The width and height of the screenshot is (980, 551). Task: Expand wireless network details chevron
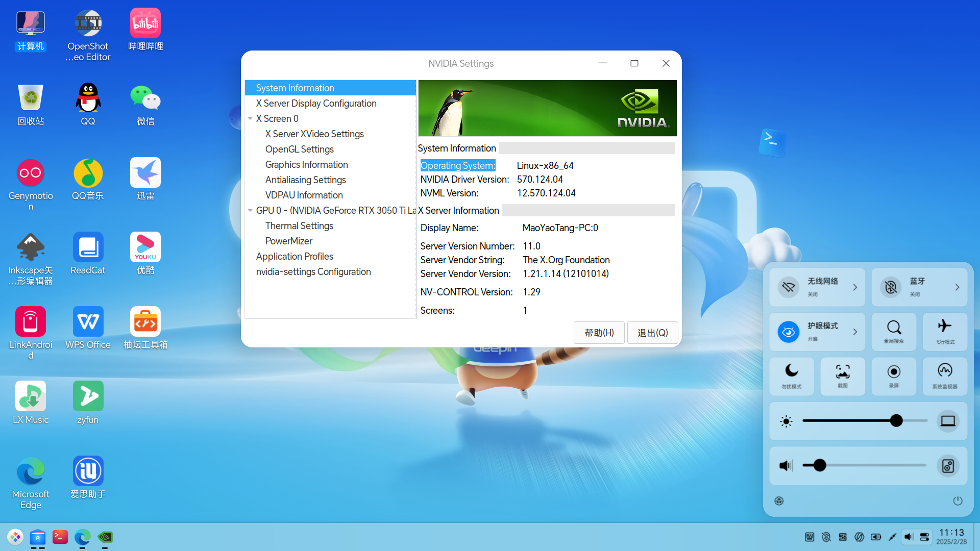coord(855,287)
